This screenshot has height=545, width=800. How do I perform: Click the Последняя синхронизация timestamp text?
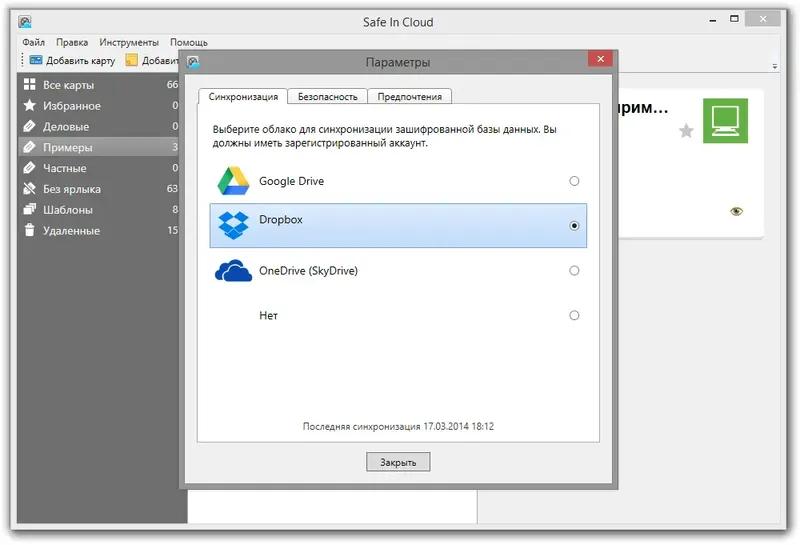pos(398,426)
